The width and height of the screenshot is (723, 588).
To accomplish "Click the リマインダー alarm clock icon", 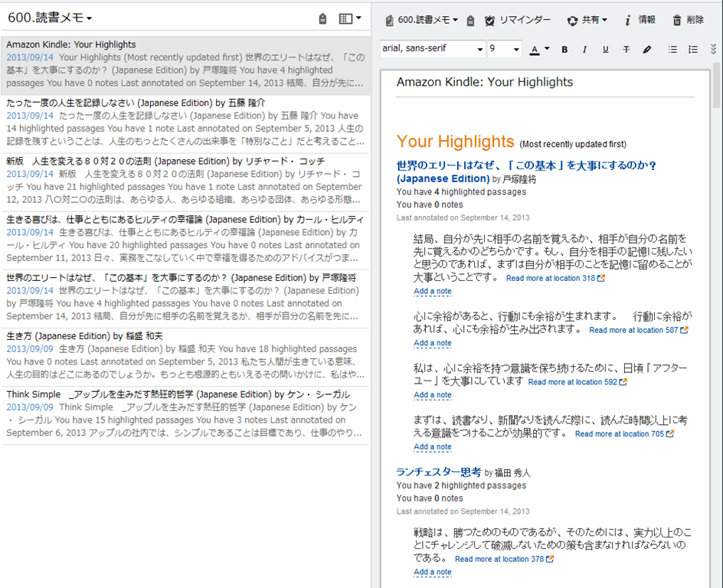I will coord(489,20).
